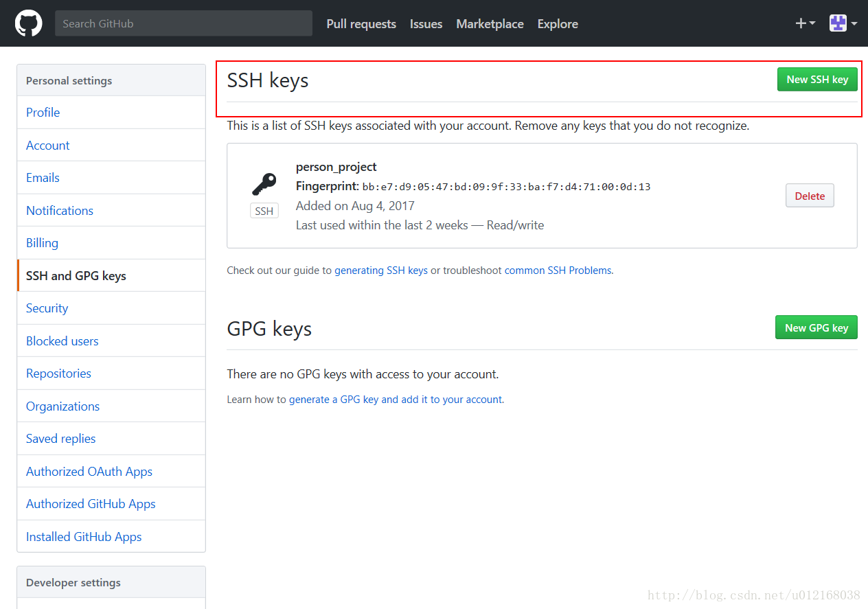Open the generating SSH keys guide
868x609 pixels.
point(381,271)
